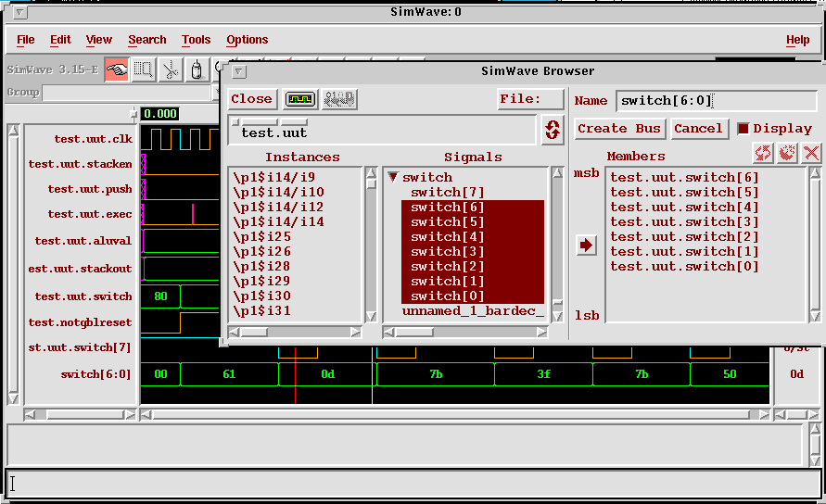
Task: Open the Search menu
Action: coord(147,40)
